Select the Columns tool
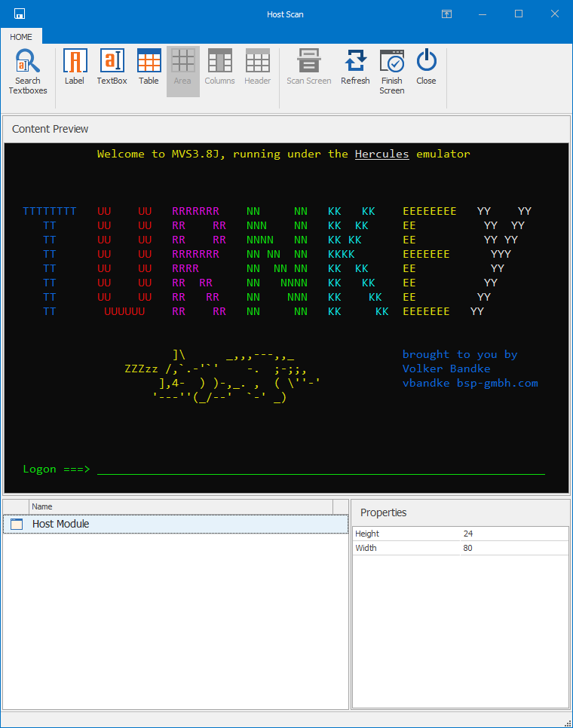The width and height of the screenshot is (573, 728). [219, 62]
